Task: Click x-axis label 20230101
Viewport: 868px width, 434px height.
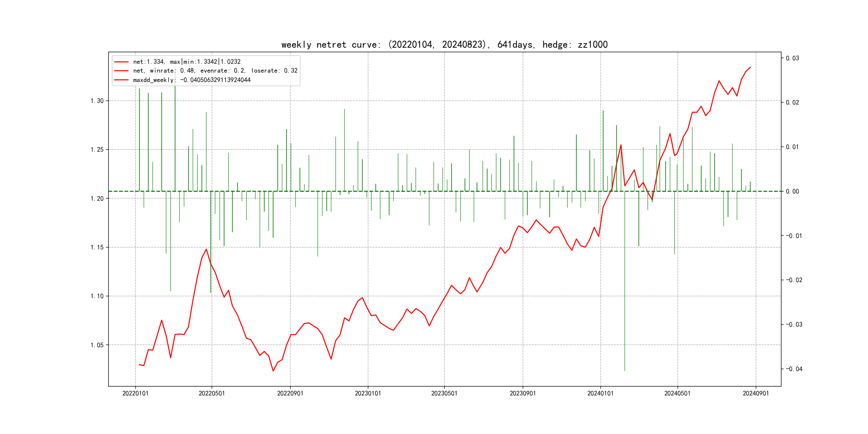Action: [x=368, y=393]
